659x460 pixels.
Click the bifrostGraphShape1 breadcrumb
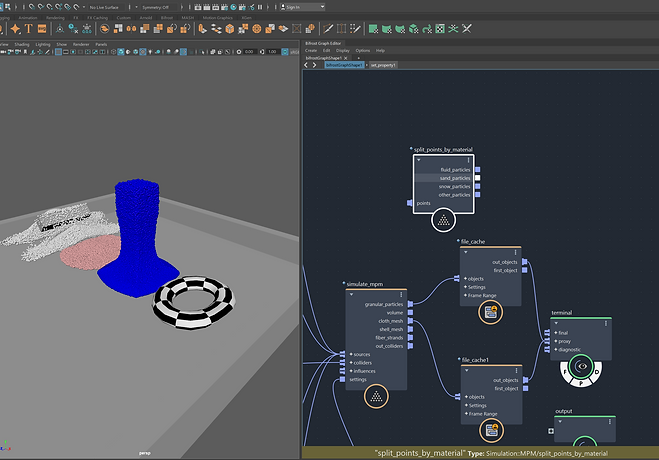[x=344, y=65]
